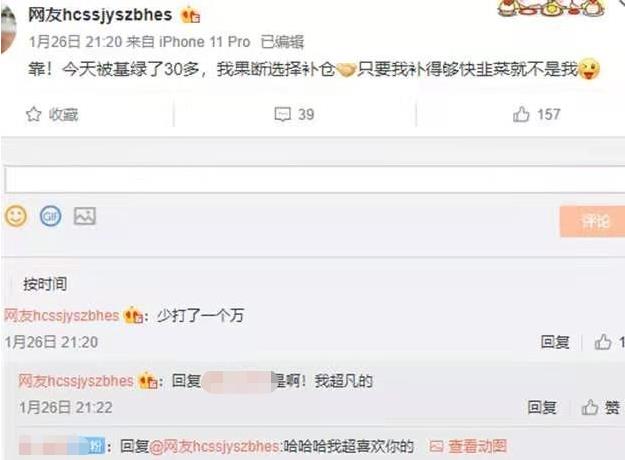Click the @网友hcssjyszbhes mention link
The height and width of the screenshot is (460, 625).
(214, 446)
